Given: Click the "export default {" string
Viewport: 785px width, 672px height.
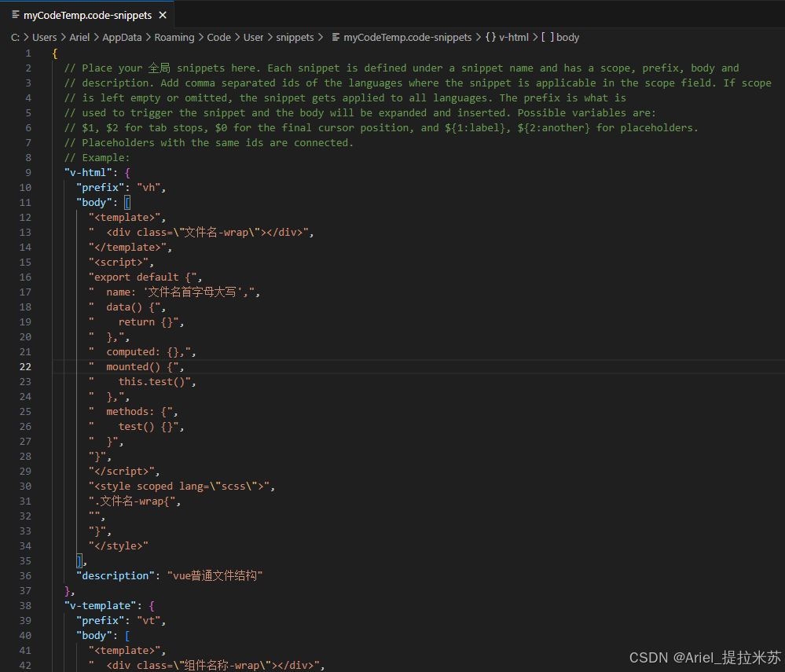Looking at the screenshot, I should pyautogui.click(x=142, y=277).
